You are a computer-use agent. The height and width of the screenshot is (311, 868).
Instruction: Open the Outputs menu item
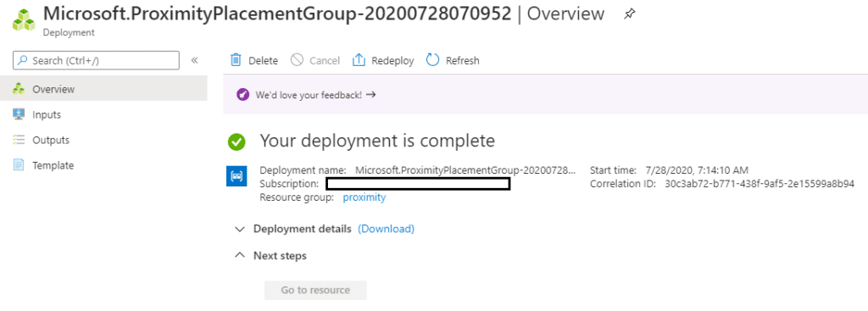click(103, 140)
